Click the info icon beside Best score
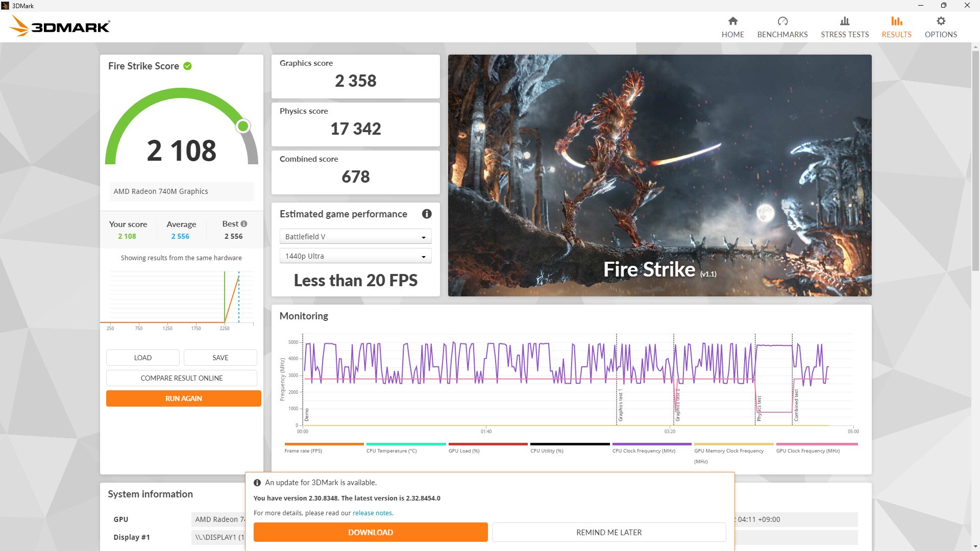 pyautogui.click(x=243, y=223)
